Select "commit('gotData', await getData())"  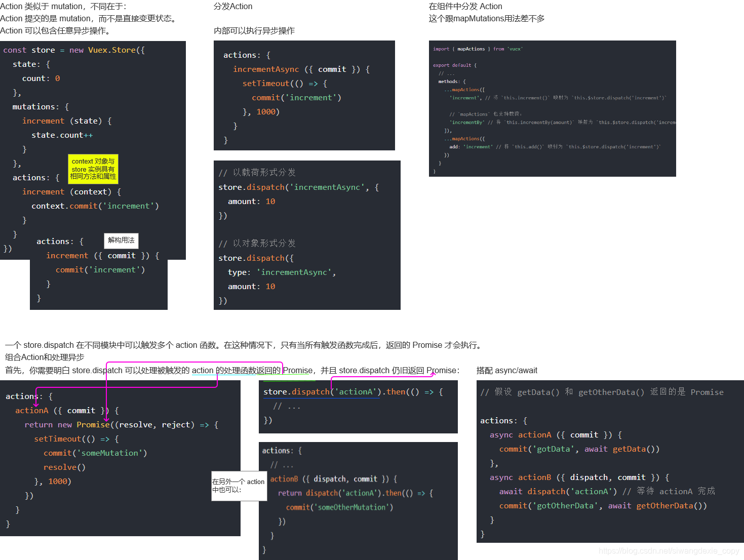click(x=579, y=449)
